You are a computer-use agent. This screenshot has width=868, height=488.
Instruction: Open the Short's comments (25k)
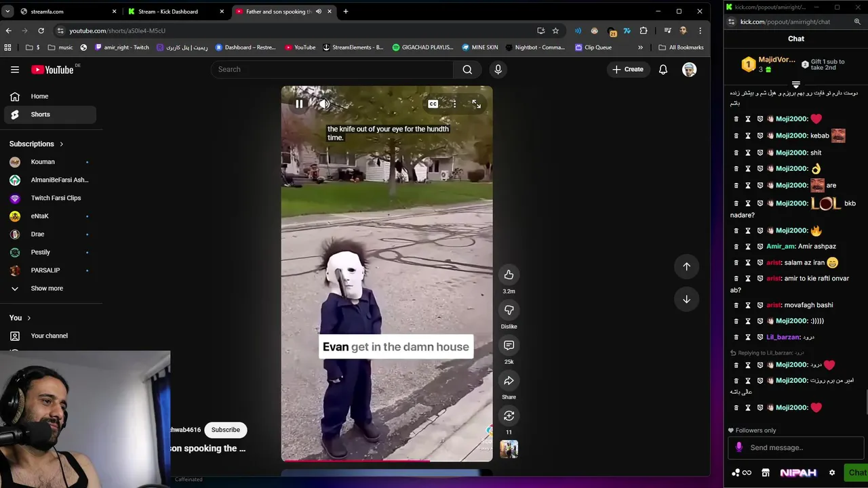509,345
